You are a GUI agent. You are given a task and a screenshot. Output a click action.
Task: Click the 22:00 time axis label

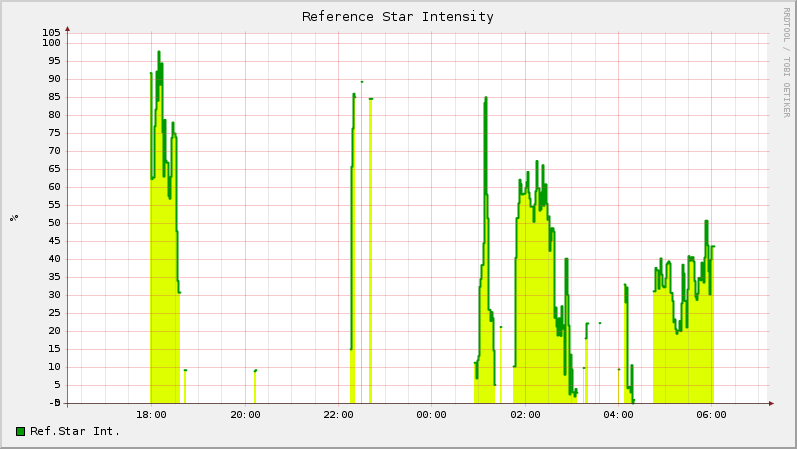(x=338, y=415)
